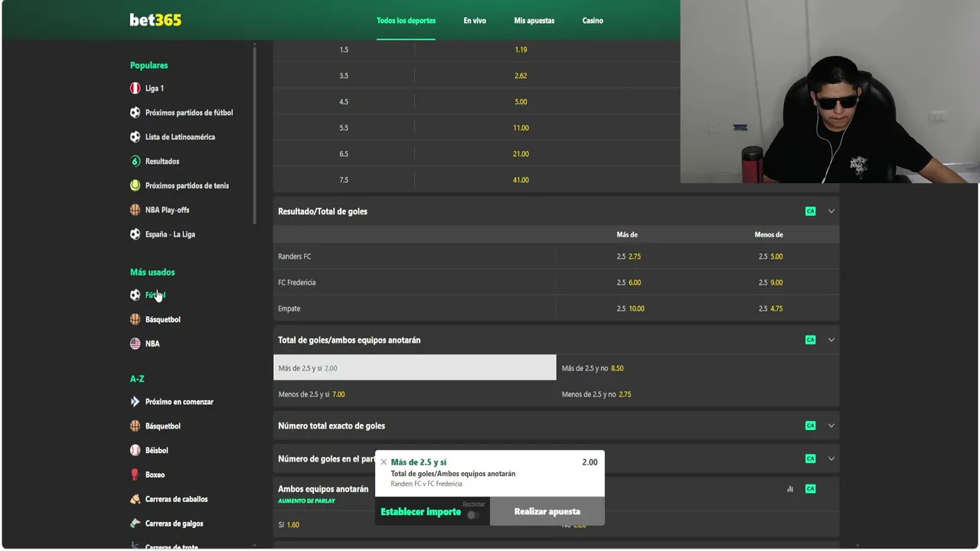
Task: Open the Resultados link
Action: tap(162, 161)
